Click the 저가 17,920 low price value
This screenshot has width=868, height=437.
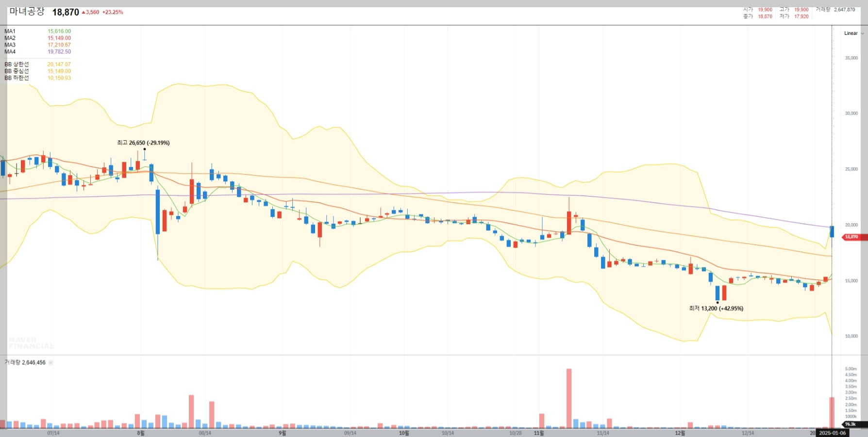(801, 16)
